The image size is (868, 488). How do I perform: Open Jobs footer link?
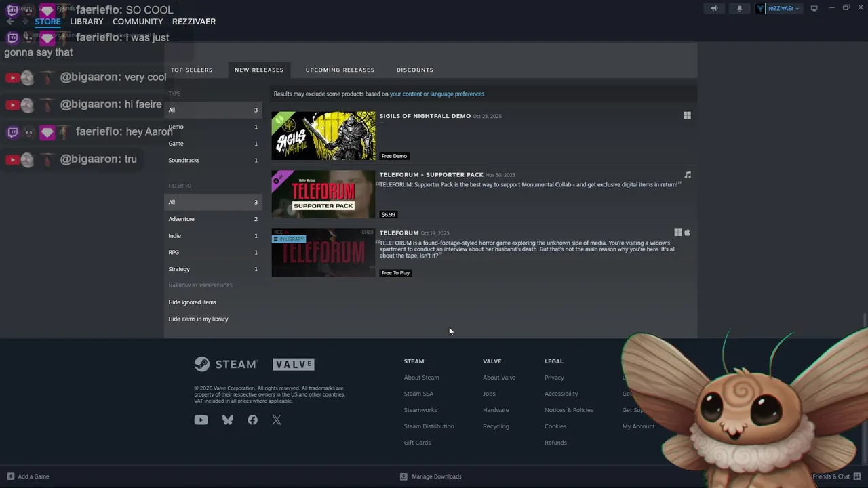tap(489, 394)
